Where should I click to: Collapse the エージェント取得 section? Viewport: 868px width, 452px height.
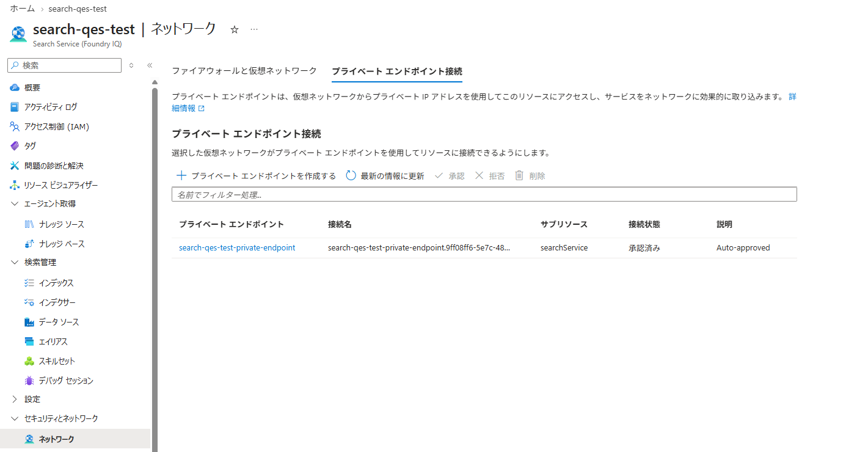[15, 204]
